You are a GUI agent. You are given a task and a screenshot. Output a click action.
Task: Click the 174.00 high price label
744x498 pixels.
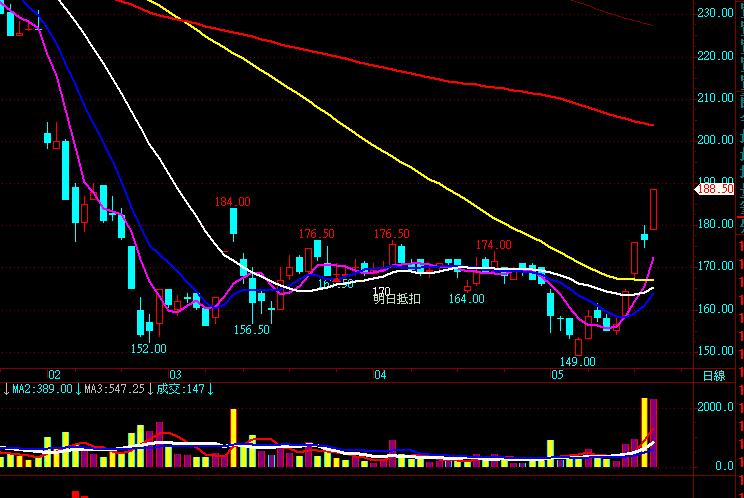[x=493, y=245]
